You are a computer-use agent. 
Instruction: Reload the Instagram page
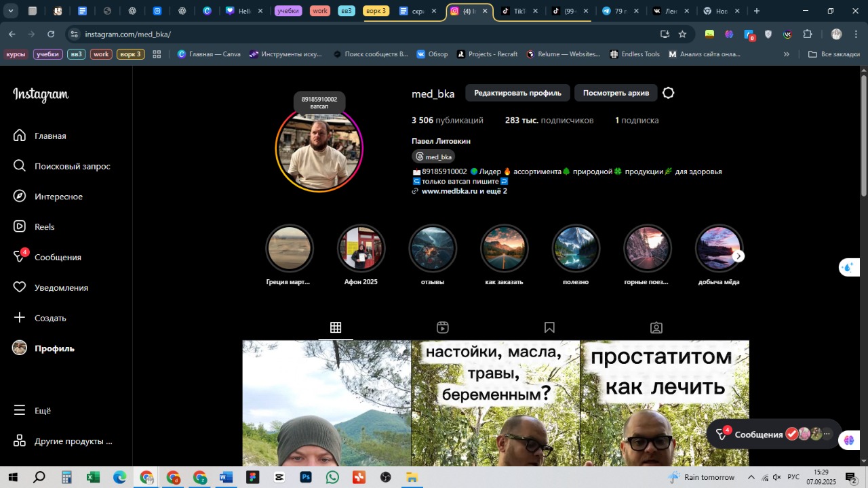[x=51, y=34]
